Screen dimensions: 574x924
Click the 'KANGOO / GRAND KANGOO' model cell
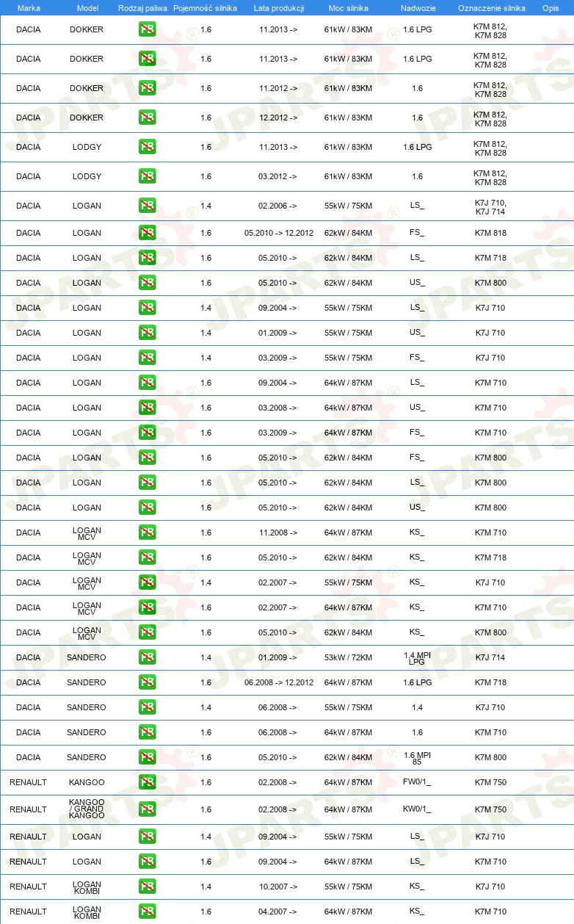[x=87, y=809]
